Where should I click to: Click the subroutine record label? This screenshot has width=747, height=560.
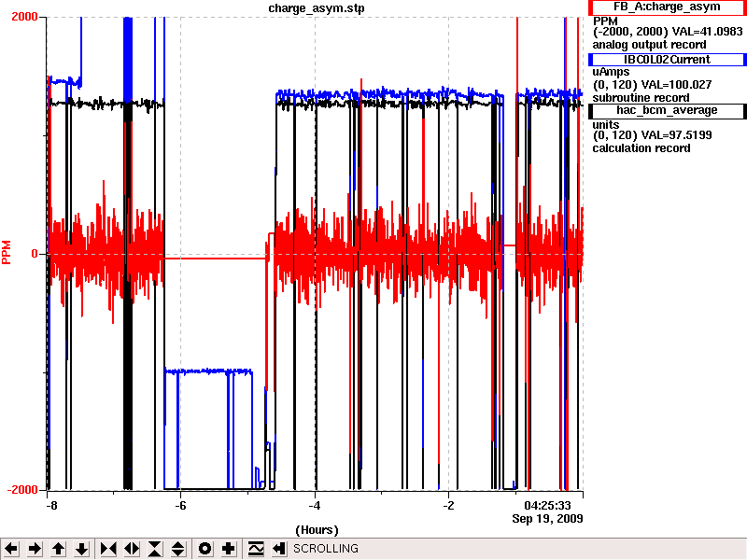[x=641, y=98]
